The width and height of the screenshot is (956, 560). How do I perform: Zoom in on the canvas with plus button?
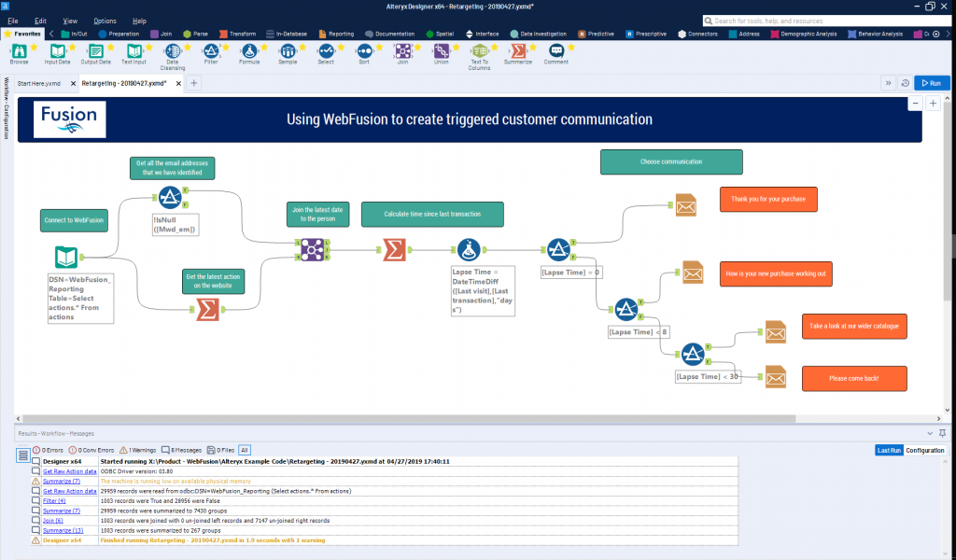[x=933, y=104]
